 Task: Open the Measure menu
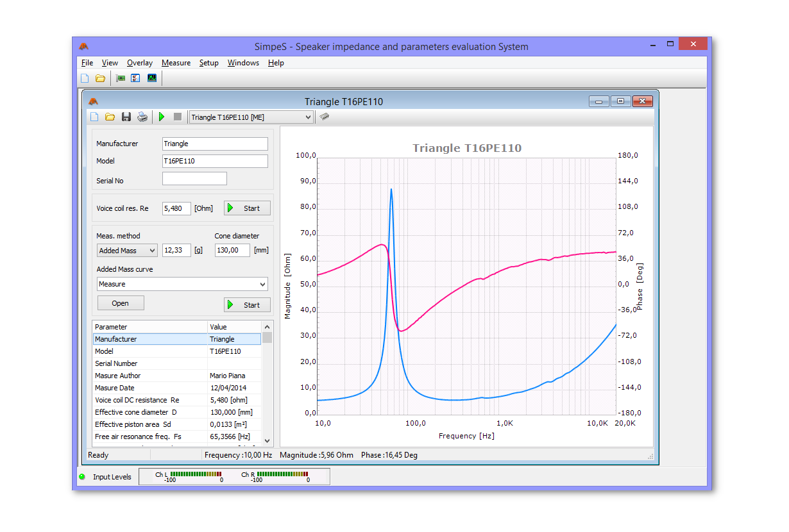(176, 63)
